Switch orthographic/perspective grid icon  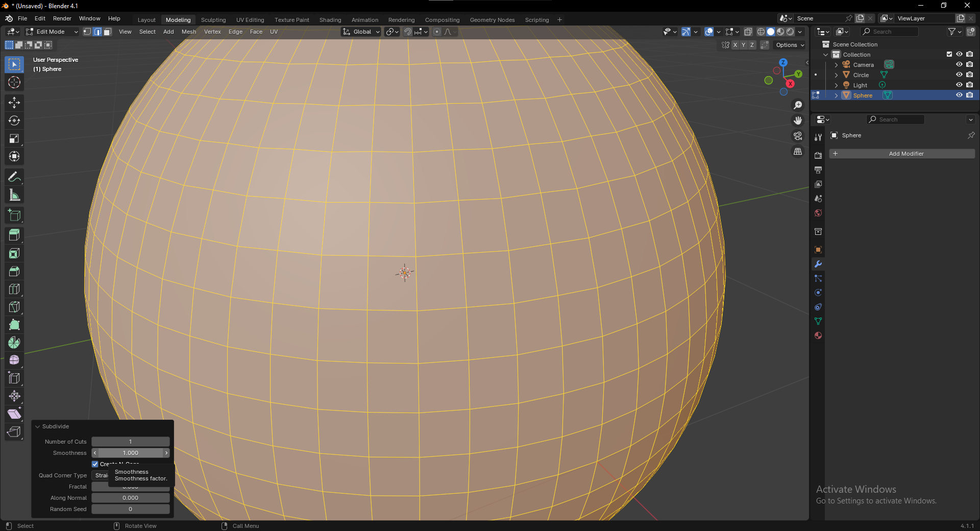(798, 152)
